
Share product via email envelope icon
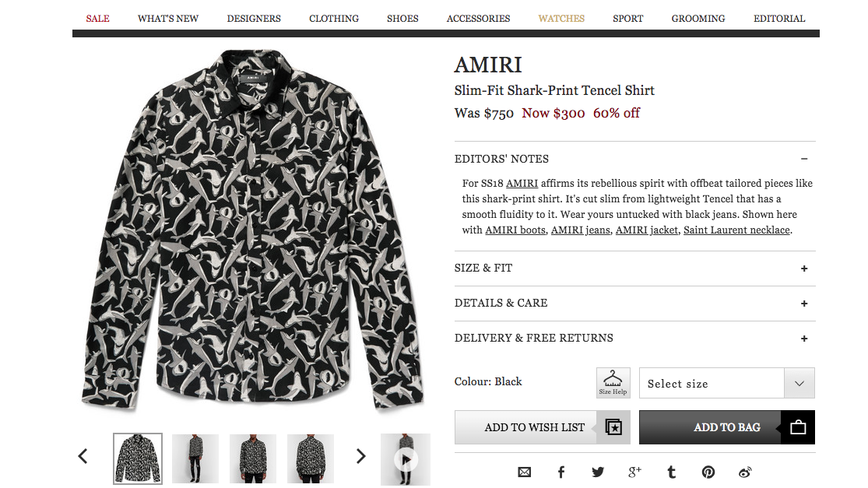525,472
